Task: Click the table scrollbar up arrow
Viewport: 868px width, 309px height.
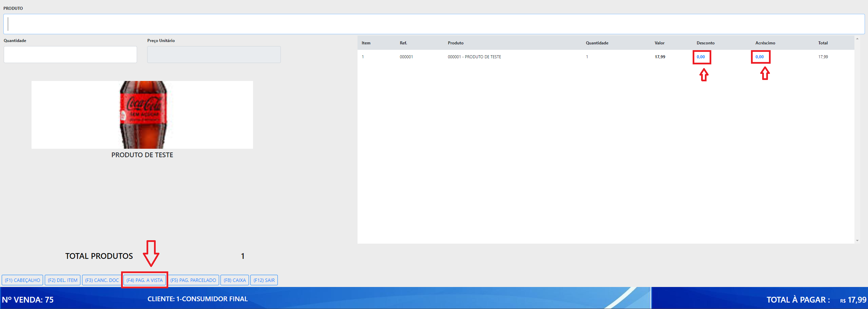Action: 857,39
